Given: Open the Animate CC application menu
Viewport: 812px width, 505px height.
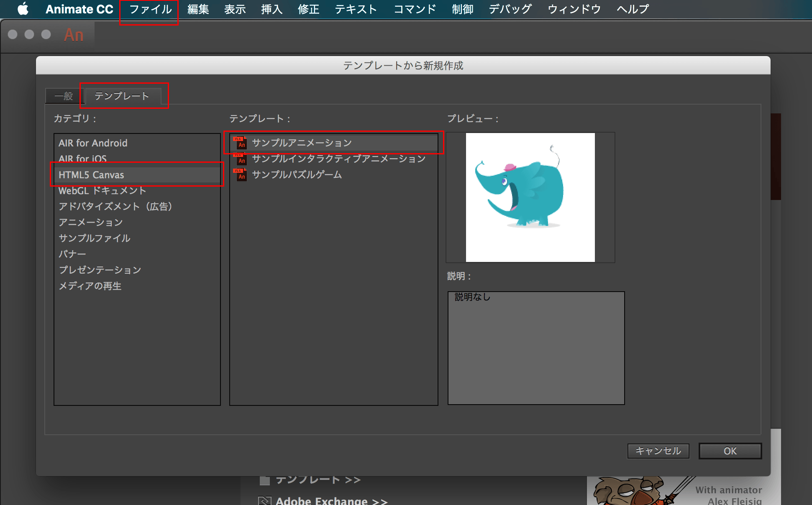Looking at the screenshot, I should pyautogui.click(x=79, y=9).
